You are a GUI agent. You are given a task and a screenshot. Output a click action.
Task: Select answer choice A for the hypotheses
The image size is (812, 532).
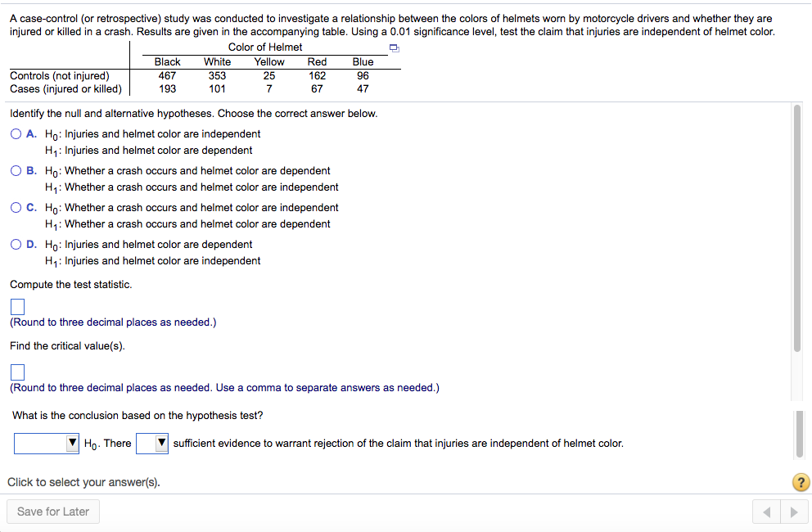[x=16, y=133]
